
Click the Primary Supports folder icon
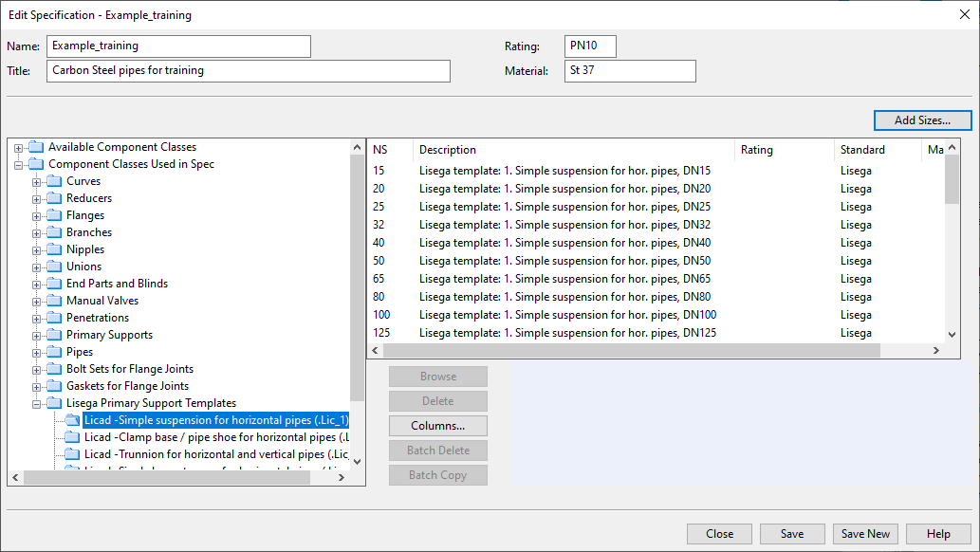pyautogui.click(x=54, y=335)
